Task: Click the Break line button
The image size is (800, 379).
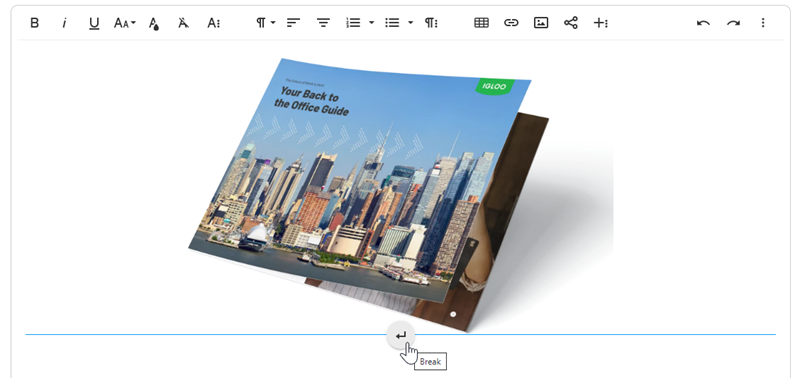Action: 401,336
